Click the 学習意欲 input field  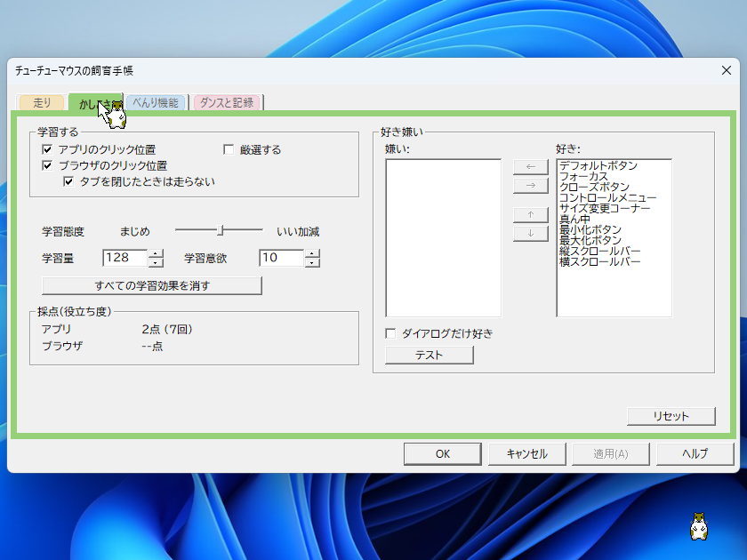(281, 258)
